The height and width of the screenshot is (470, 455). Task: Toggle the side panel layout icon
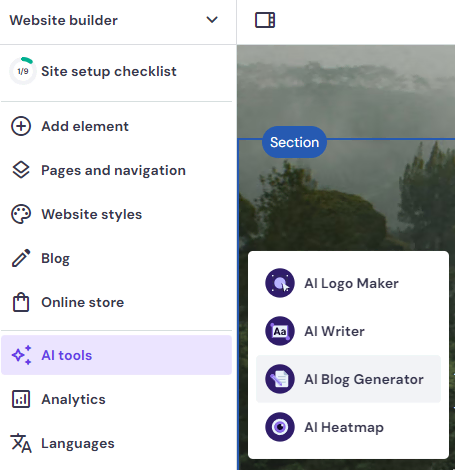click(x=265, y=20)
